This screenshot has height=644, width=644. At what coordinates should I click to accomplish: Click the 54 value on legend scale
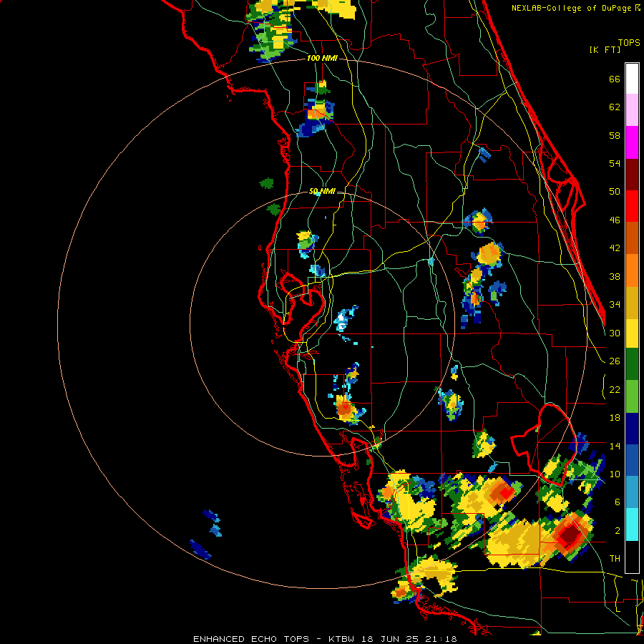click(615, 163)
